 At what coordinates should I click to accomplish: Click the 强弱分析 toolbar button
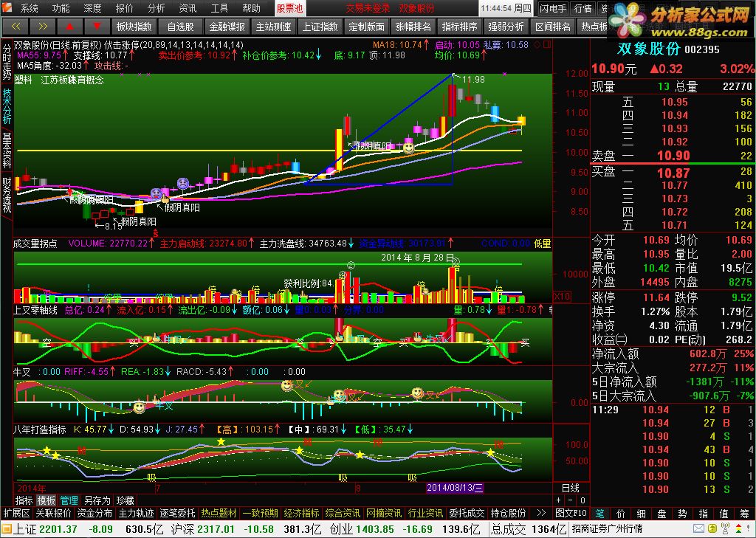point(506,27)
